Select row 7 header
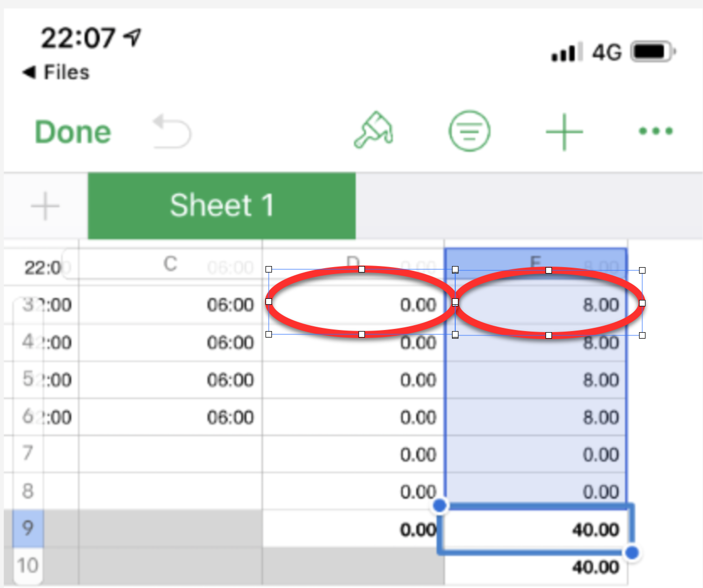Viewport: 703px width, 588px height. tap(27, 453)
